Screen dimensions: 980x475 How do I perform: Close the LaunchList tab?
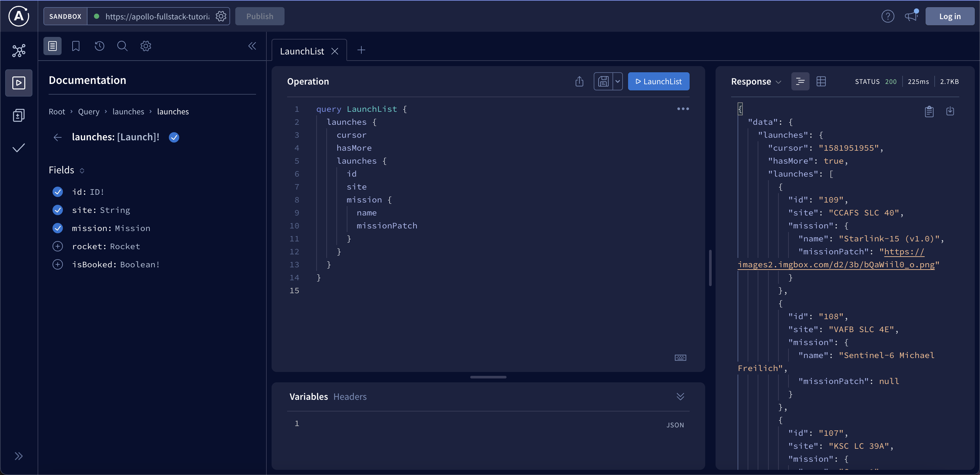[335, 51]
